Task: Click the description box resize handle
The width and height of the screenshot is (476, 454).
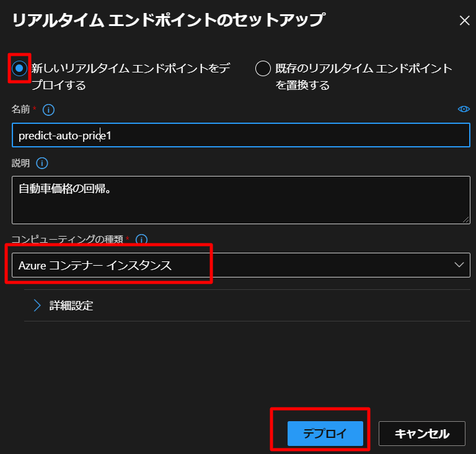Action: coord(465,219)
